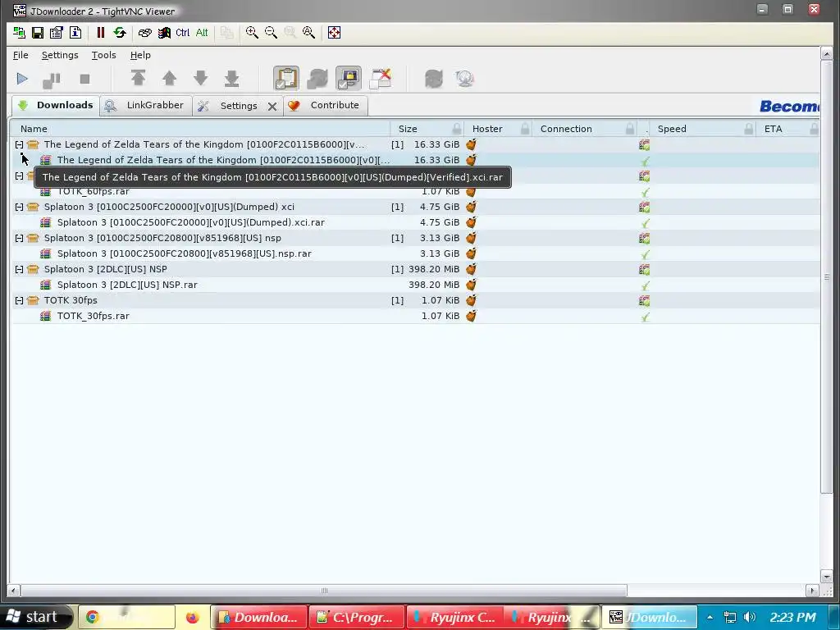
Task: Click the VNC save connection icon
Action: (x=38, y=33)
